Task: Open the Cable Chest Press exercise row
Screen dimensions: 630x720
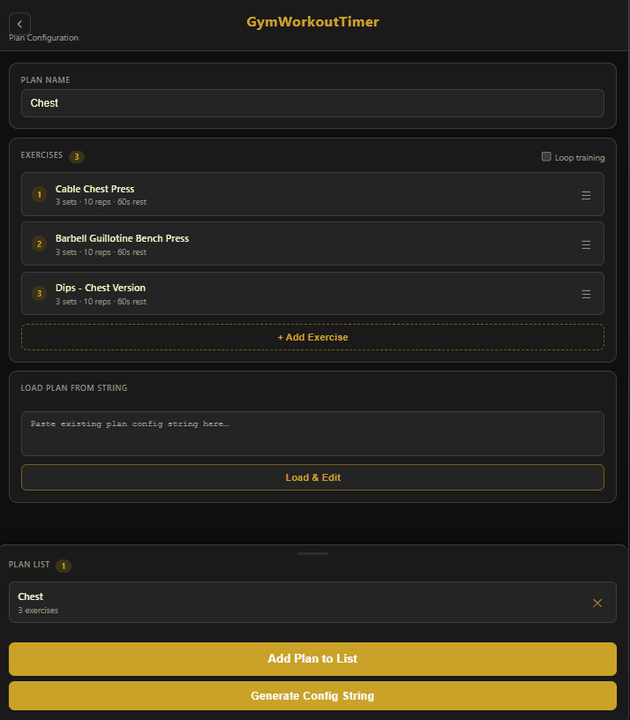Action: 312,194
